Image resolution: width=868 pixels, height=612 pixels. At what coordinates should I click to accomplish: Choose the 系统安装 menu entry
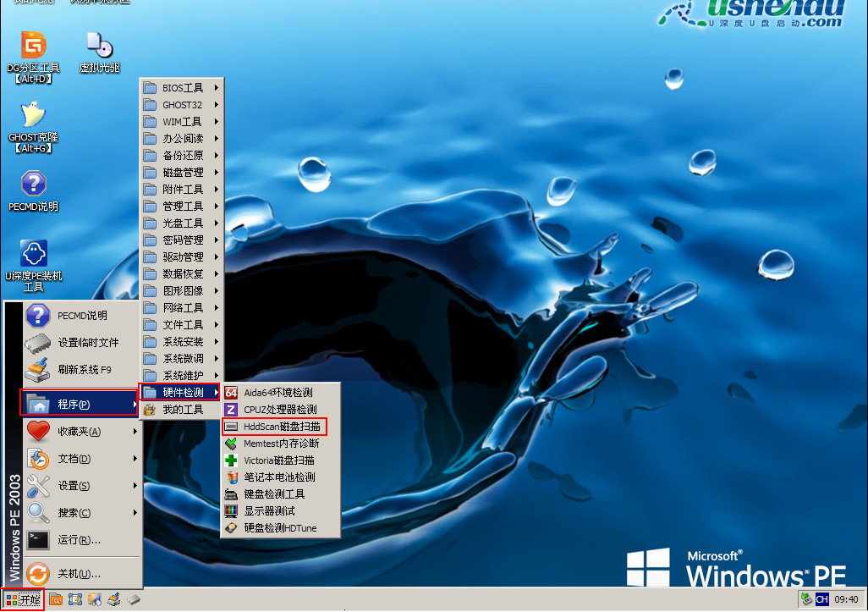(182, 342)
